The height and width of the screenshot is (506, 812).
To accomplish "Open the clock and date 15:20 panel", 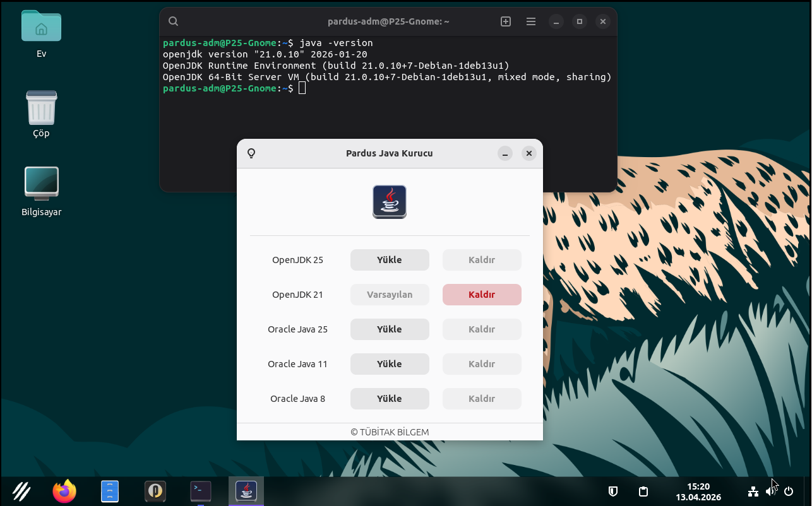I will tap(698, 491).
